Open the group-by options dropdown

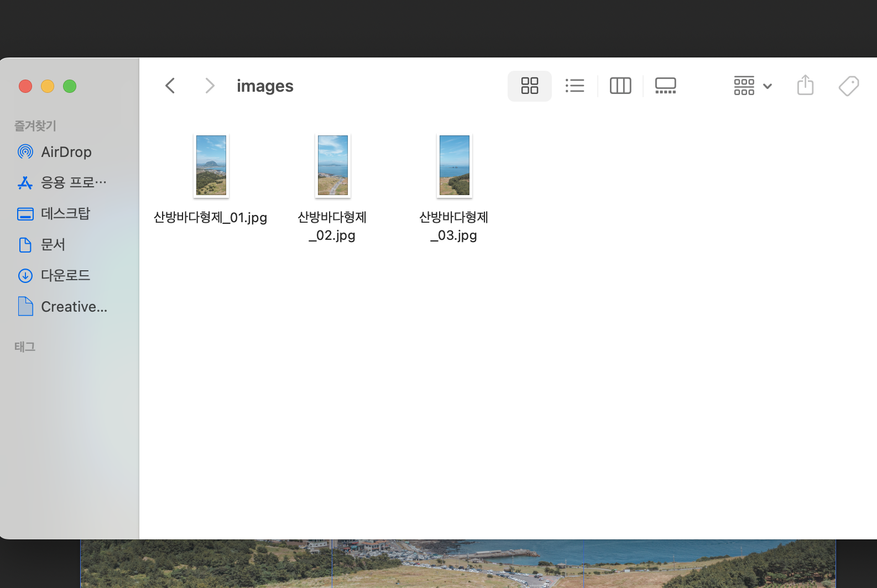click(x=753, y=86)
